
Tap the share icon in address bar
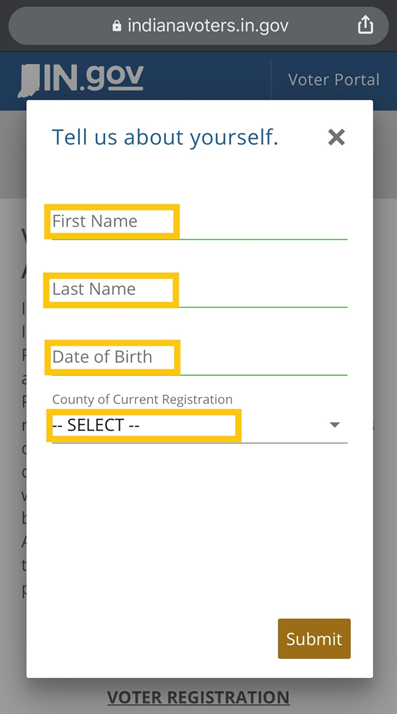[x=365, y=25]
